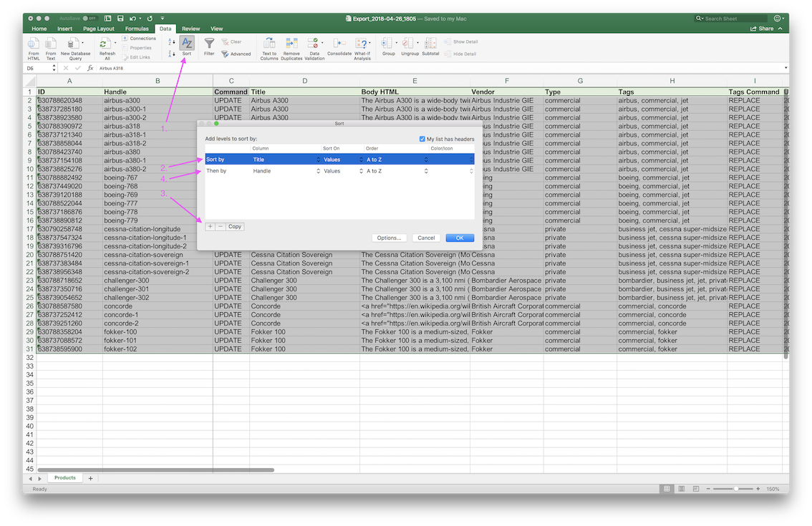The height and width of the screenshot is (526, 812).
Task: Toggle the AutoSave switch
Action: (90, 18)
